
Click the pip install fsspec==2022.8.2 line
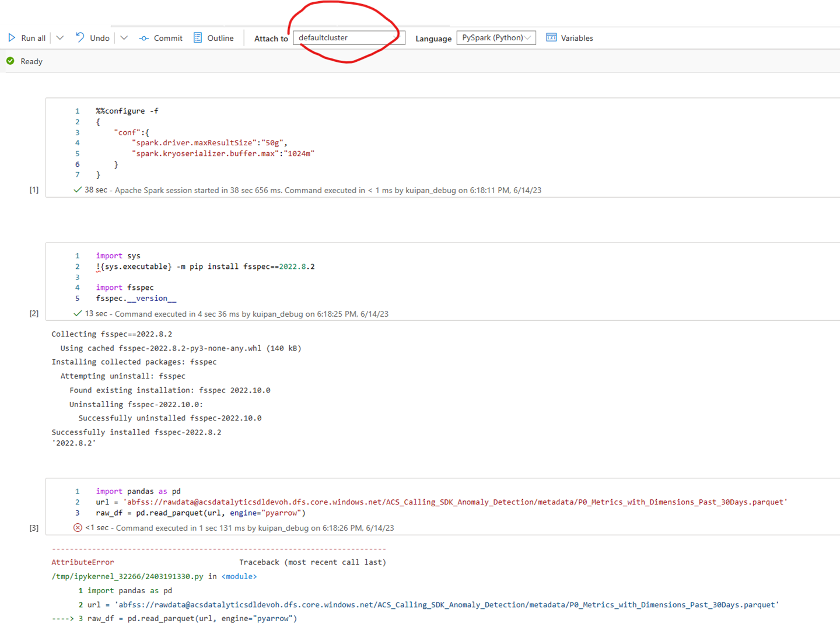205,267
